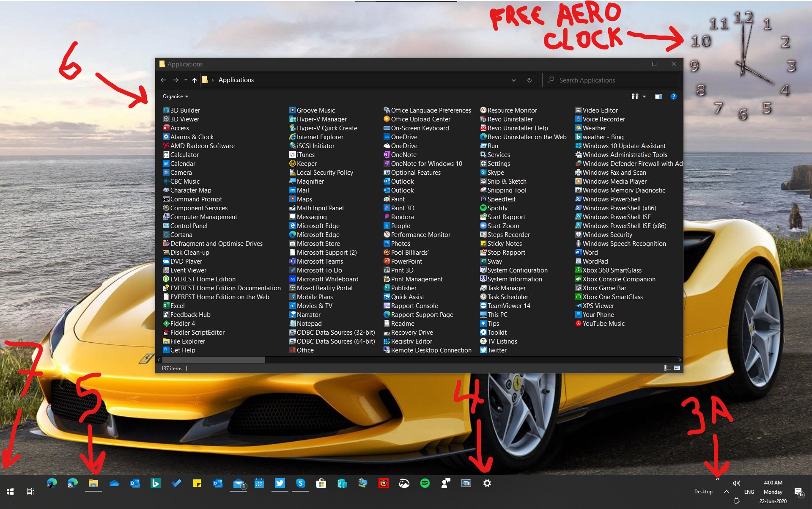Toggle the preview pane
This screenshot has width=812, height=509.
pos(658,96)
